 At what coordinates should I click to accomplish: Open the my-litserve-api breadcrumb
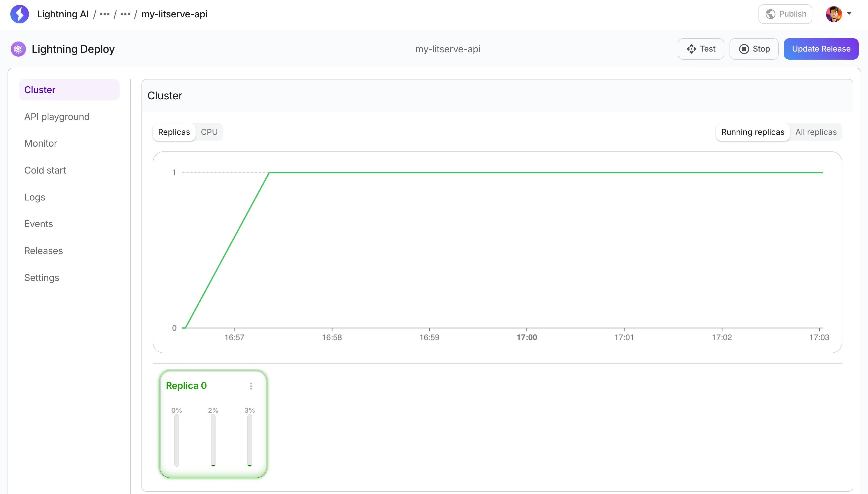click(174, 14)
